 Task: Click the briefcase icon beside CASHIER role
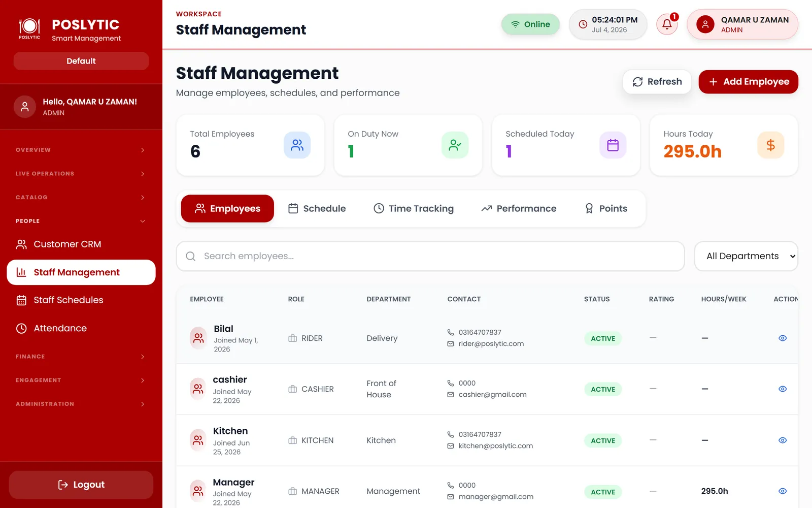[x=292, y=389]
